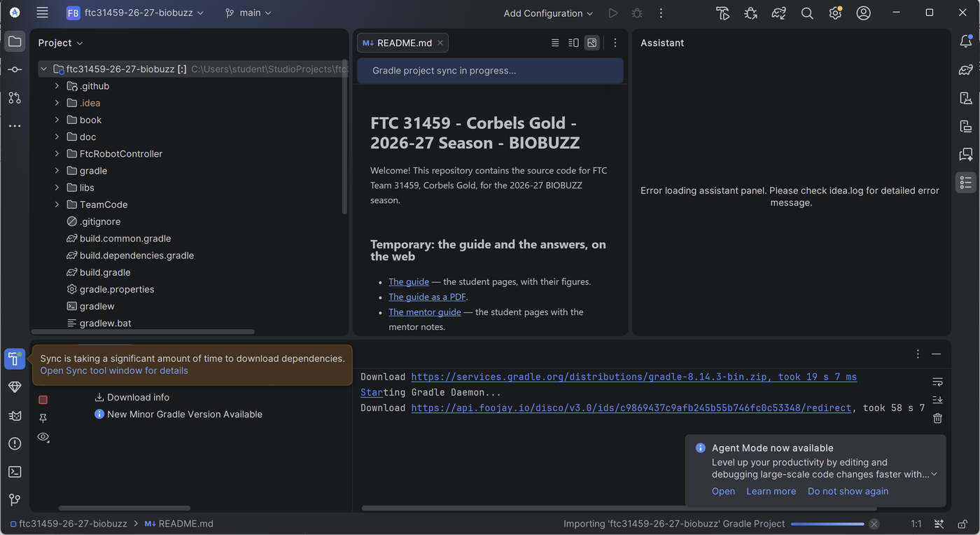Open the account profile icon
The image size is (980, 535).
pyautogui.click(x=863, y=13)
